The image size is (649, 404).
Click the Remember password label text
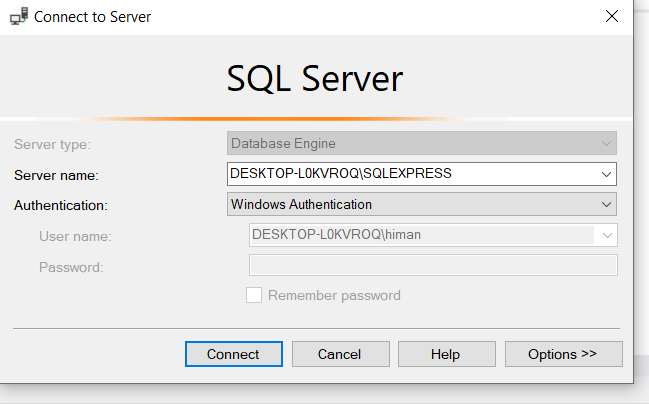(x=334, y=296)
